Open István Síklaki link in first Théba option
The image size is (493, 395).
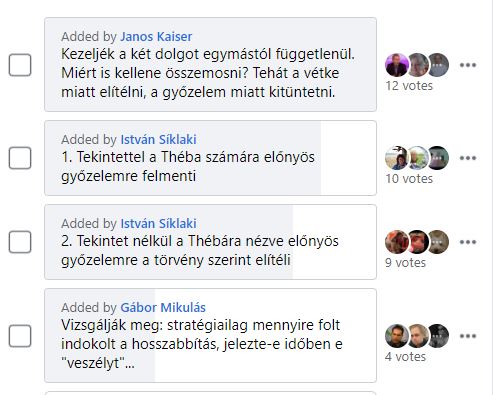click(158, 139)
